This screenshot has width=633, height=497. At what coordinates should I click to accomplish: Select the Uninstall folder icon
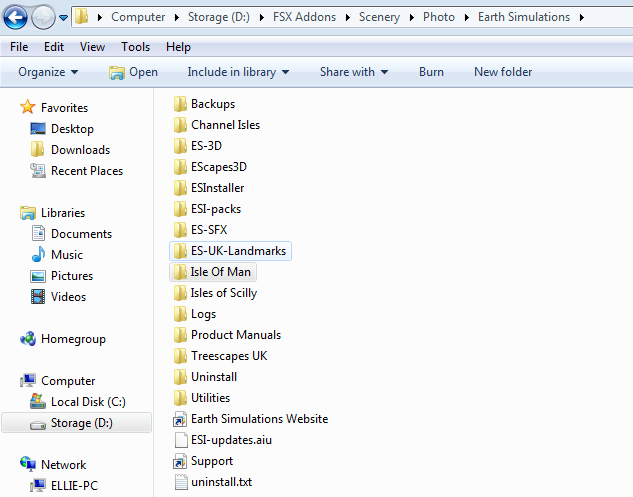(x=180, y=377)
